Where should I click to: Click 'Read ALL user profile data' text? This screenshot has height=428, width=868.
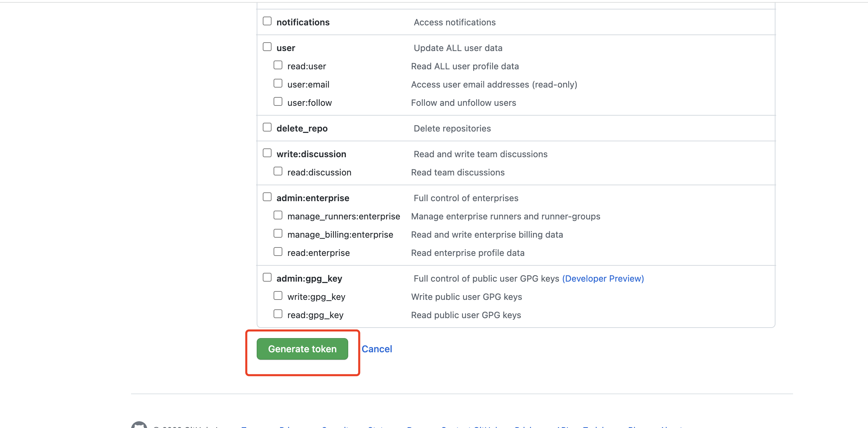pyautogui.click(x=465, y=66)
